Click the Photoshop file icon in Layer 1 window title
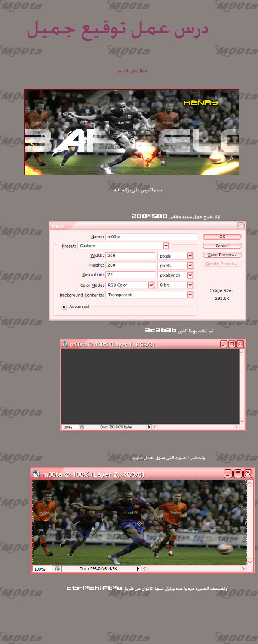This screenshot has width=258, height=644. coord(65,344)
